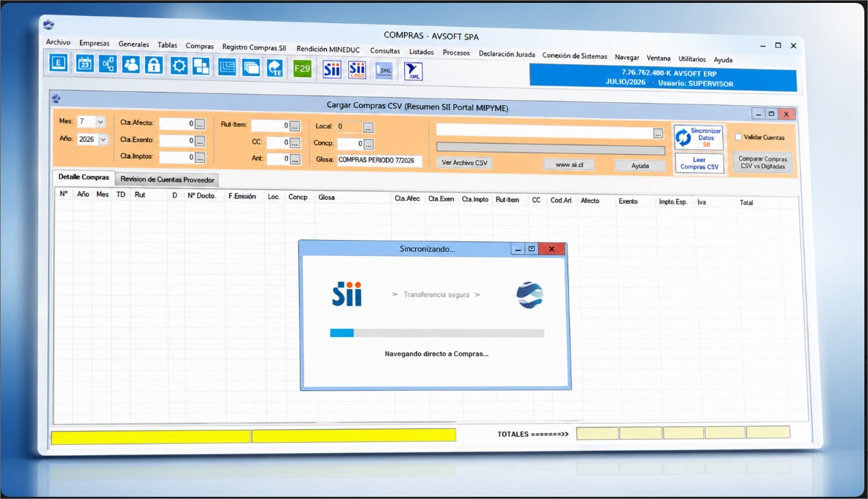Open the Ant lookup ellipsis button
The width and height of the screenshot is (868, 499).
(x=295, y=160)
